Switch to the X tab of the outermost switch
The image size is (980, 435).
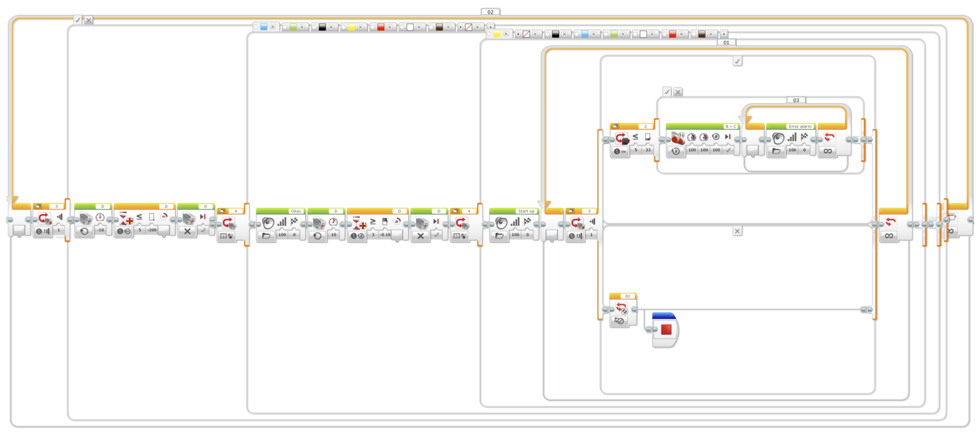pos(88,20)
